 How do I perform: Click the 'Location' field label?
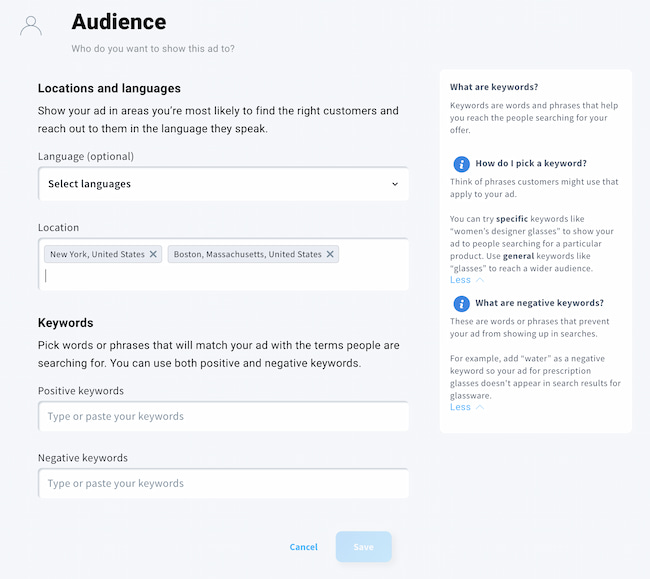pos(58,228)
